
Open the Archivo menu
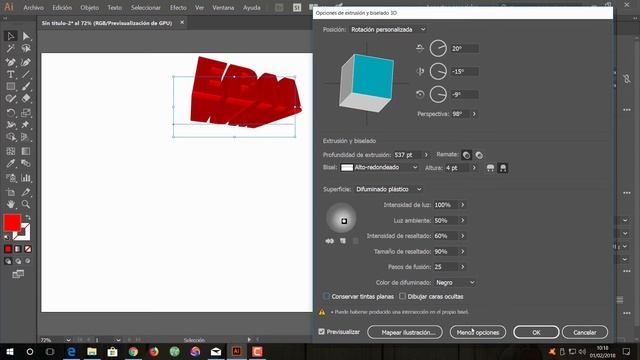tap(33, 8)
